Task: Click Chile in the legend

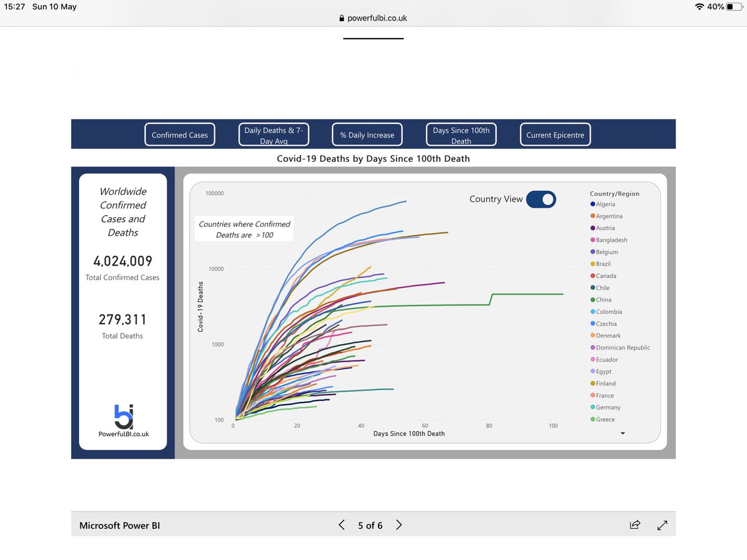Action: 600,287
